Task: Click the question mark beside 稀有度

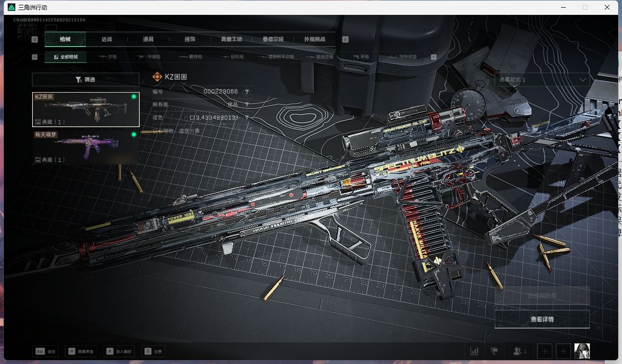Action: (247, 105)
